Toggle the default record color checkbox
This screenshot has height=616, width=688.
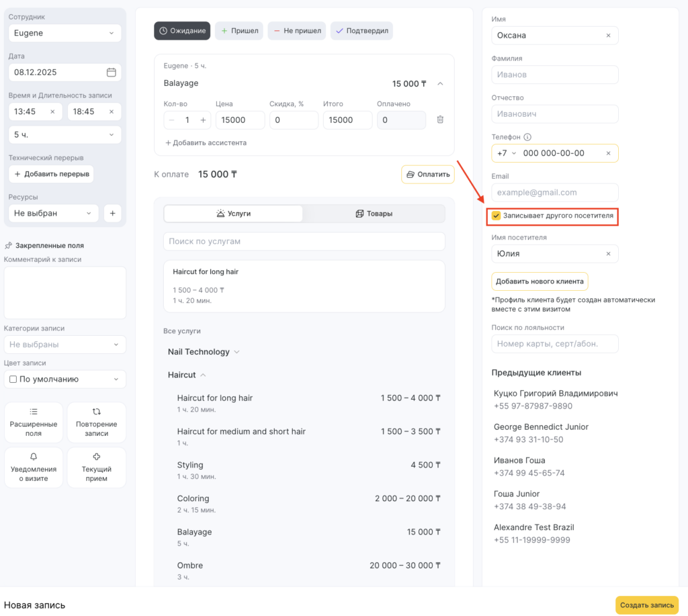13,380
